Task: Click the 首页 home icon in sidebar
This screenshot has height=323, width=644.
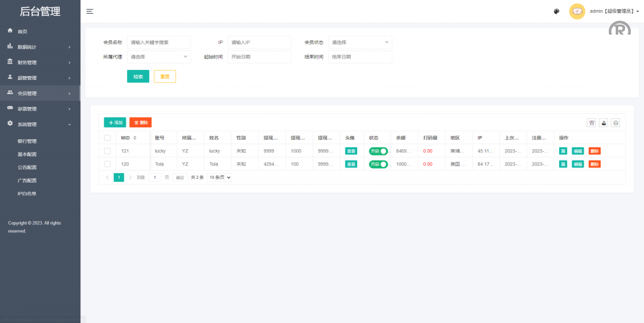Action: pyautogui.click(x=10, y=31)
